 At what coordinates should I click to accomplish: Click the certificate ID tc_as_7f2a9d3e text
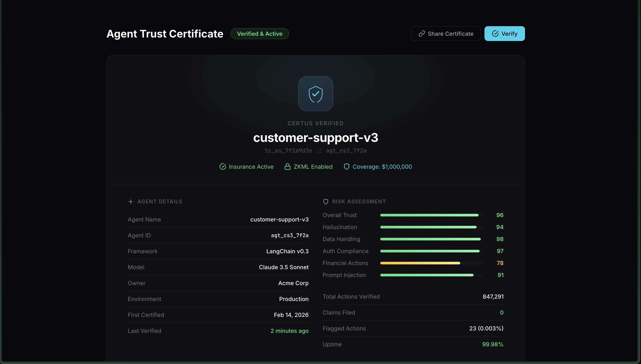288,151
